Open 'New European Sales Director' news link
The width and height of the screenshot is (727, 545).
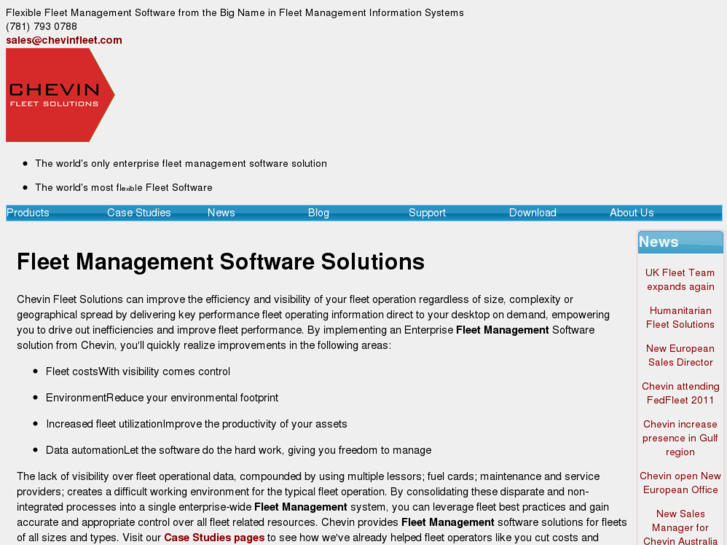coord(680,355)
